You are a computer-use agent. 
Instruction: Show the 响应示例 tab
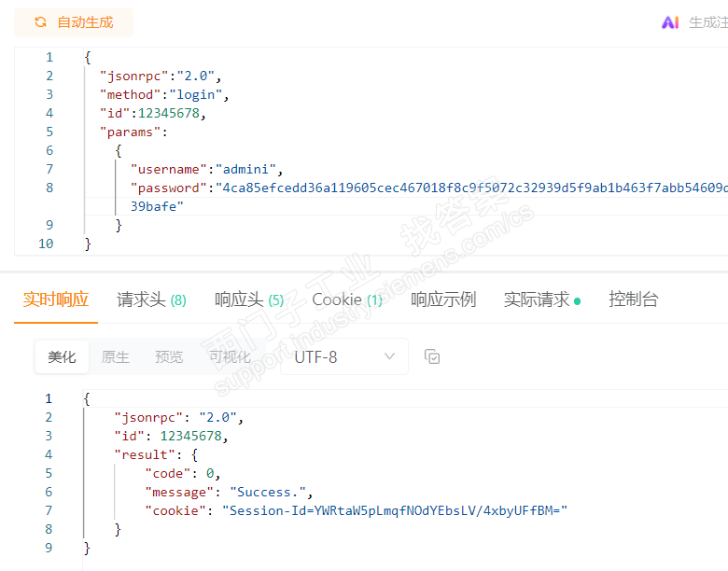pos(443,299)
